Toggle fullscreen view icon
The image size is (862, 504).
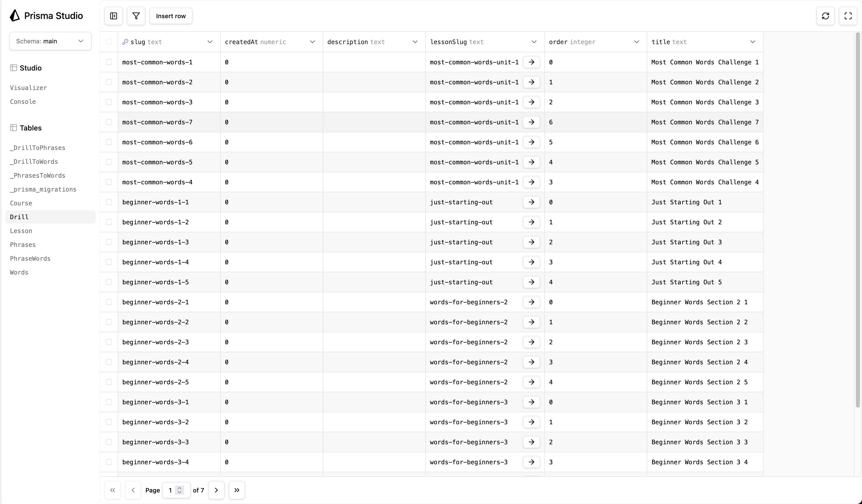[848, 16]
